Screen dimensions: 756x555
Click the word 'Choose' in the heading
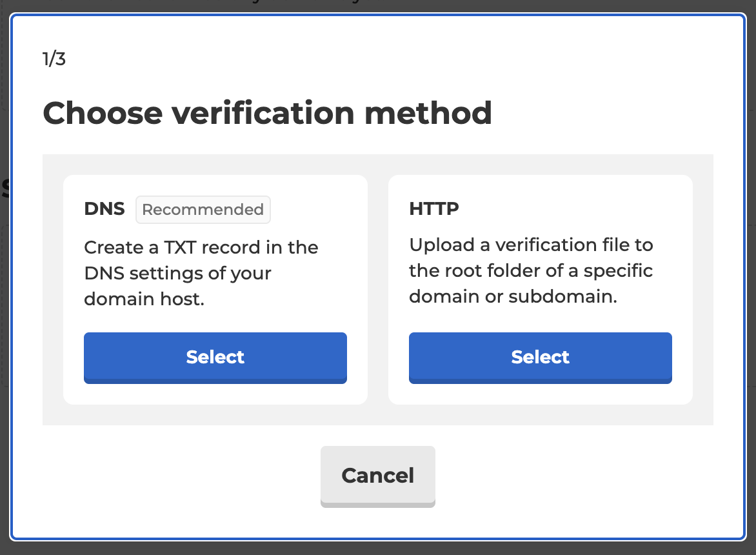[103, 114]
